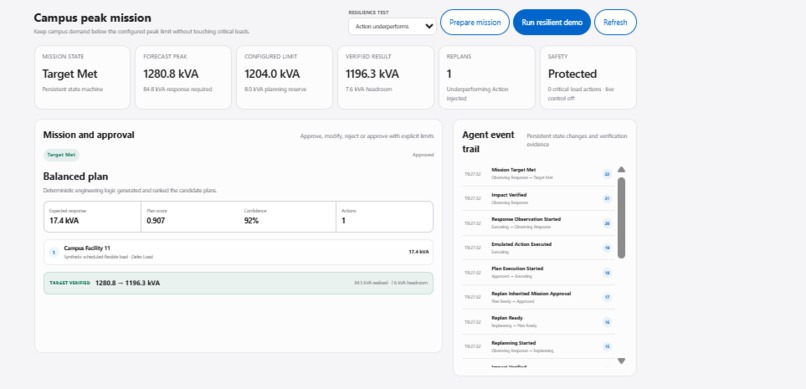The height and width of the screenshot is (389, 806).
Task: Click Campus Facility 11 action number badge
Action: tap(53, 252)
